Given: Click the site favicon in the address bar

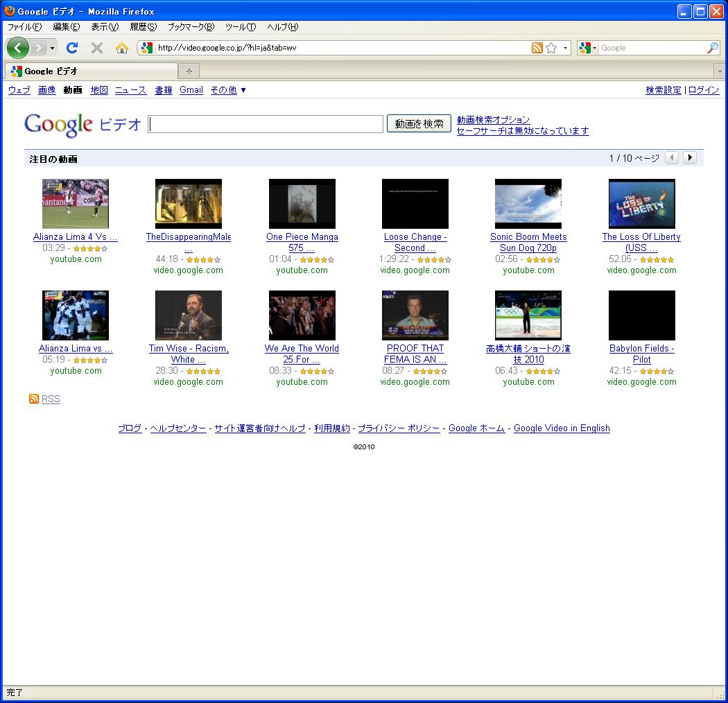Looking at the screenshot, I should 147,47.
